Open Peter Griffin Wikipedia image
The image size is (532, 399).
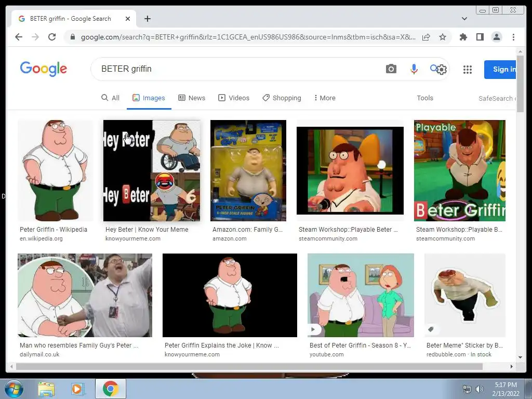tap(55, 170)
